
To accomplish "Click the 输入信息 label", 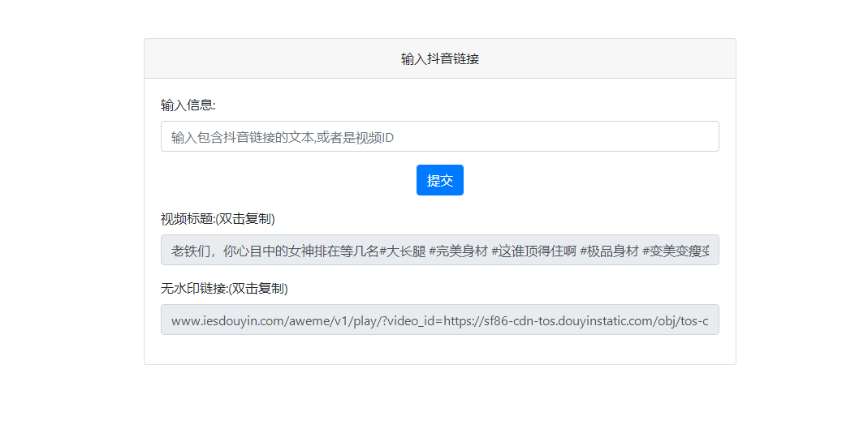I will tap(188, 105).
